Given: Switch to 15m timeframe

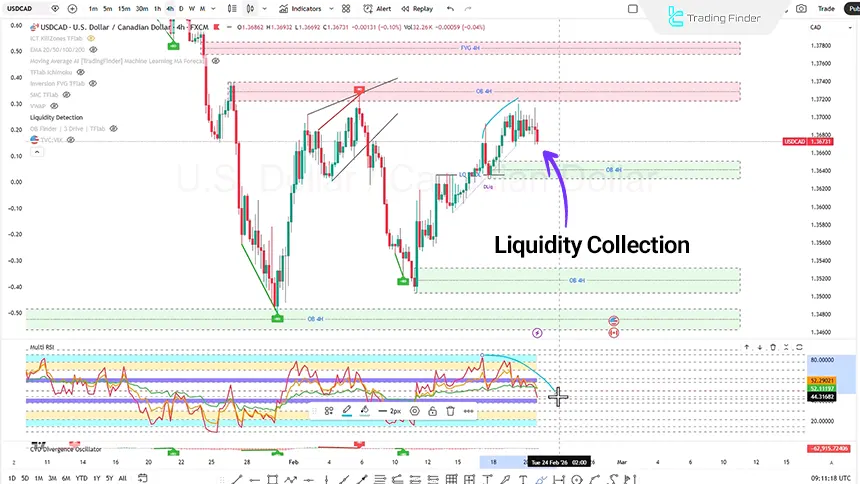Looking at the screenshot, I should pos(125,9).
